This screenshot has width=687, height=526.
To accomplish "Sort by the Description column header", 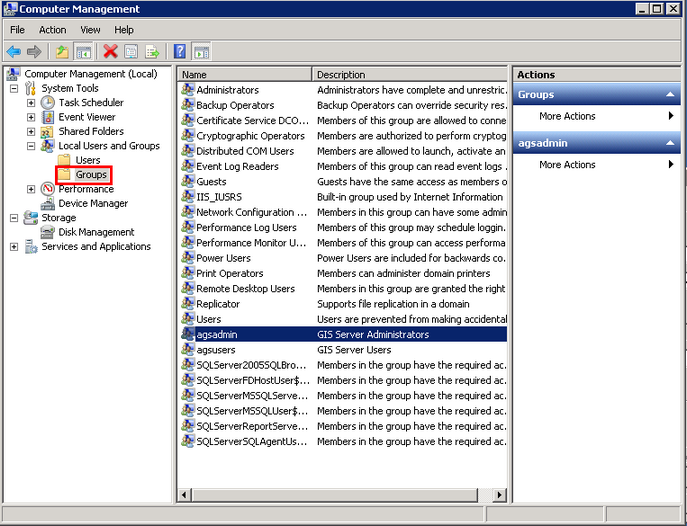I will tap(410, 74).
